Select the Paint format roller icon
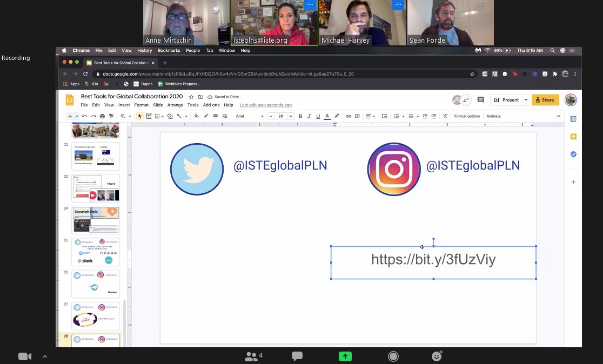603x364 pixels. coord(111,116)
